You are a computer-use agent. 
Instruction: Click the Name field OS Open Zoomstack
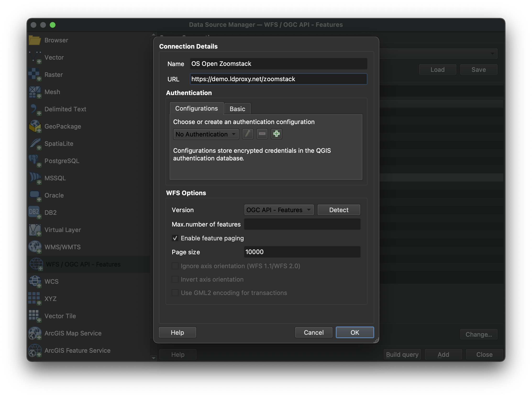(278, 64)
